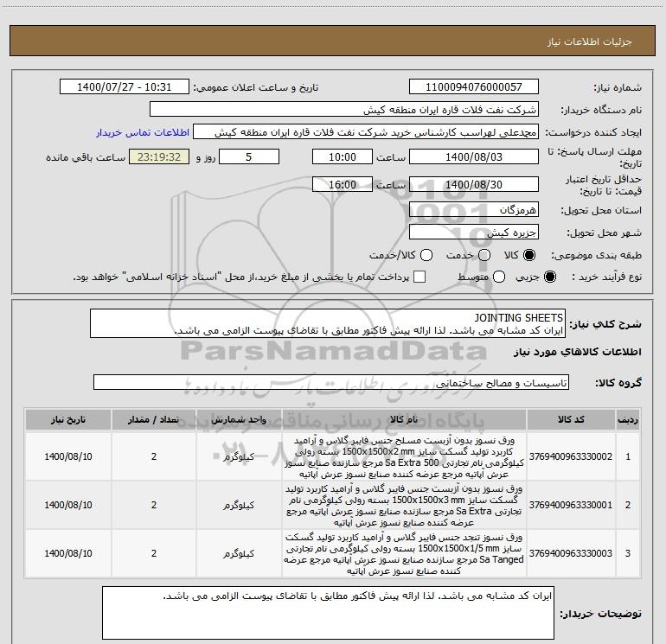Click the تعداد / مقدار column header

coord(154,420)
